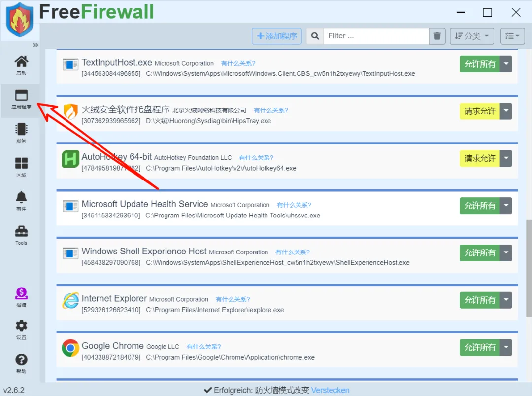Screen dimensions: 532x396
Task: Click the 添加程序 add program button
Action: (276, 36)
